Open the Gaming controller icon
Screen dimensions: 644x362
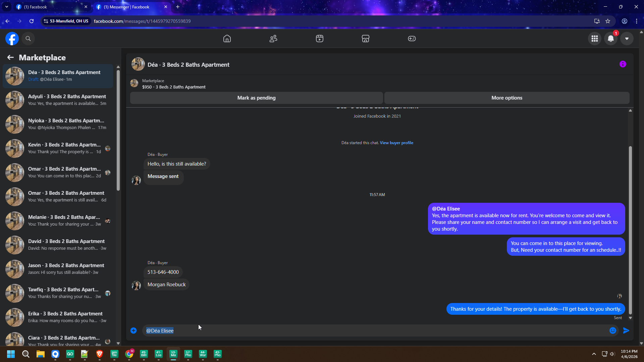coord(412,39)
